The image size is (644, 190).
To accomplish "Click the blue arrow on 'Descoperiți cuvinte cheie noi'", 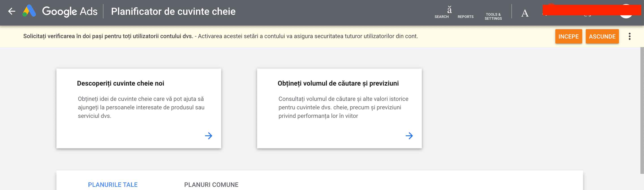I will click(209, 136).
